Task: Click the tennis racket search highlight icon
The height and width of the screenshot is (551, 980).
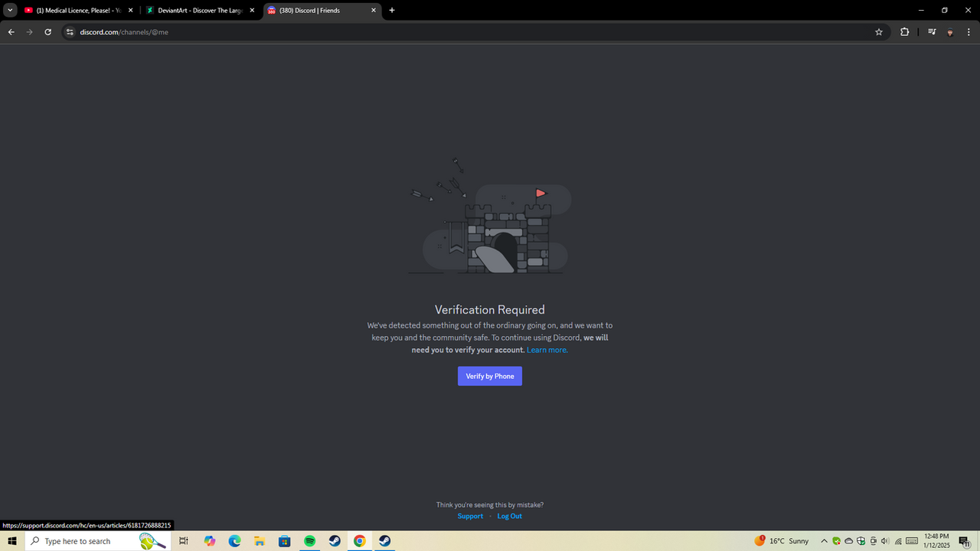Action: 152,541
